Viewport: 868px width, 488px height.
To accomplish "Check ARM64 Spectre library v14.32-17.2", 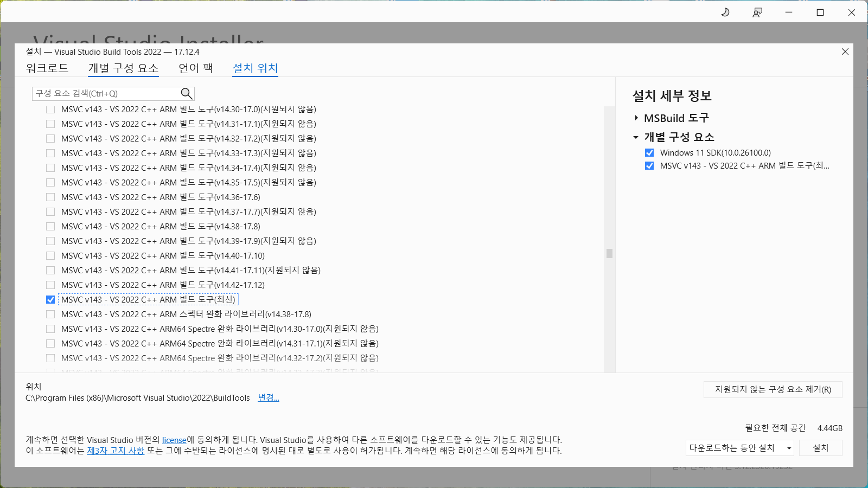I will (x=50, y=358).
